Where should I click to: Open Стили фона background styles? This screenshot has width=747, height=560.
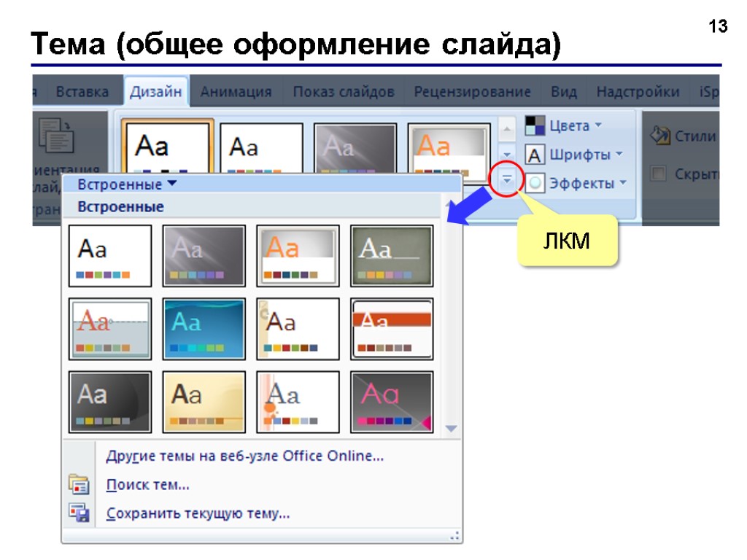pos(684,136)
